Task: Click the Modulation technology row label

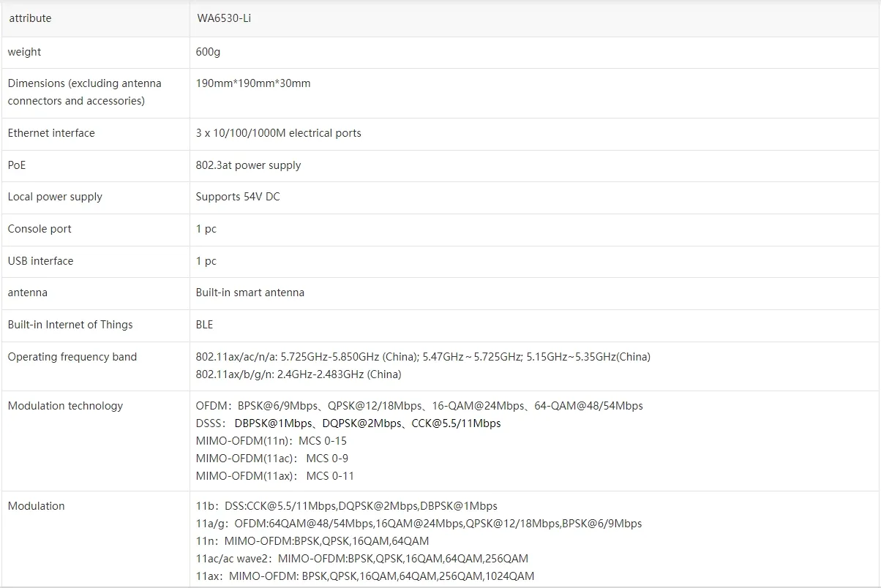Action: (65, 406)
